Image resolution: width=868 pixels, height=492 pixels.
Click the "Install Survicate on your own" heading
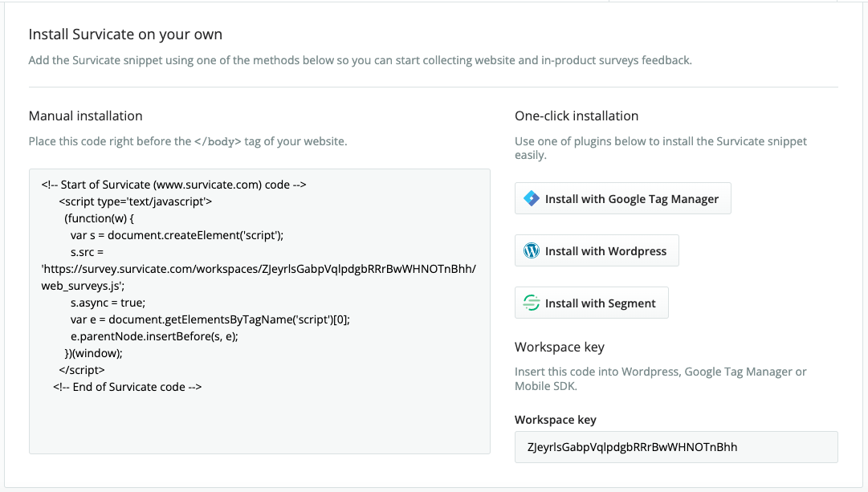pyautogui.click(x=125, y=35)
